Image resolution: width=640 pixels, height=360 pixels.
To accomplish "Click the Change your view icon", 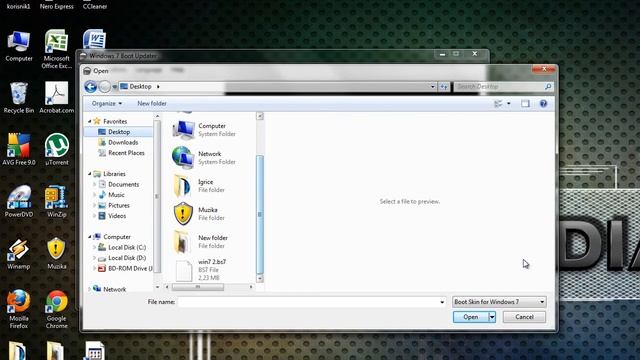I will click(498, 104).
